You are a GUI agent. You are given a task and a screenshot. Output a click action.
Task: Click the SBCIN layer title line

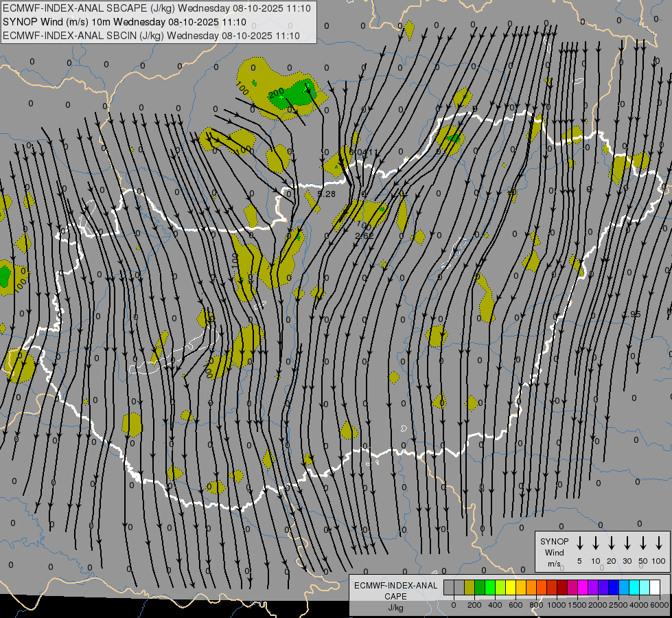[x=151, y=36]
